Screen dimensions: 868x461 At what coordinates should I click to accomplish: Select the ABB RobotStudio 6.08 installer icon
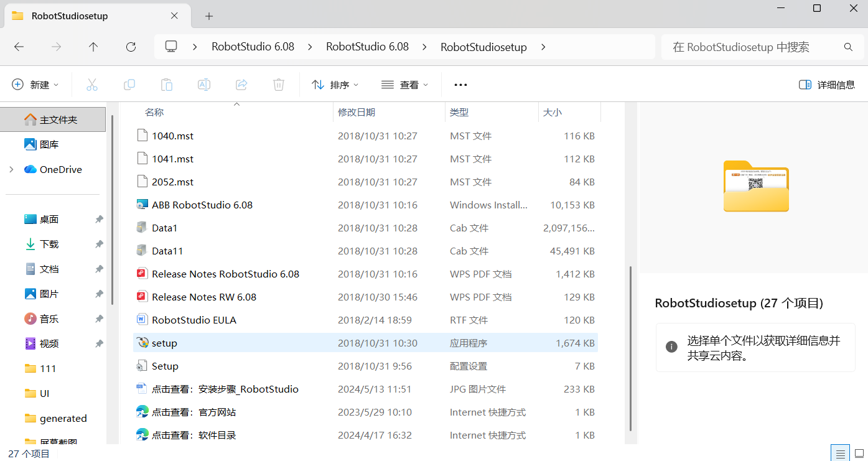tap(142, 205)
